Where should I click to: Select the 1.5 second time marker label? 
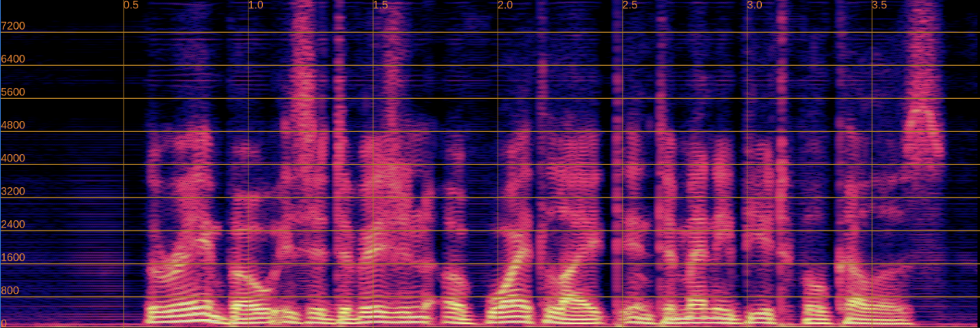pyautogui.click(x=380, y=6)
